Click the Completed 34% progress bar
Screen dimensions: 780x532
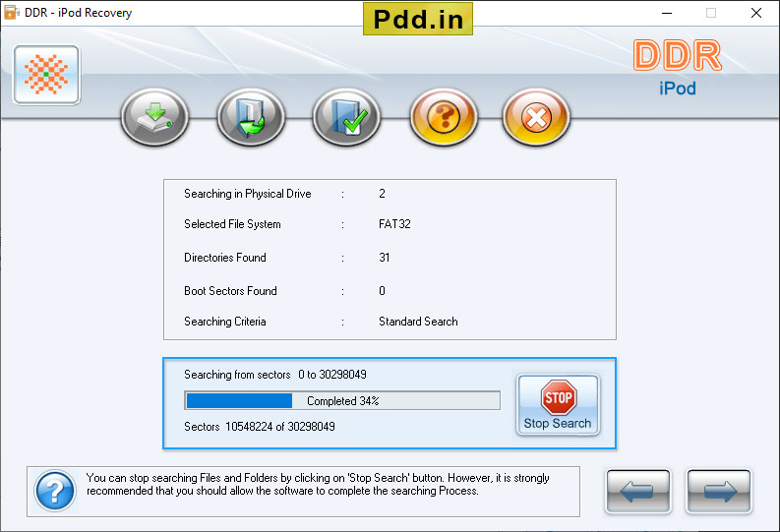[x=342, y=400]
